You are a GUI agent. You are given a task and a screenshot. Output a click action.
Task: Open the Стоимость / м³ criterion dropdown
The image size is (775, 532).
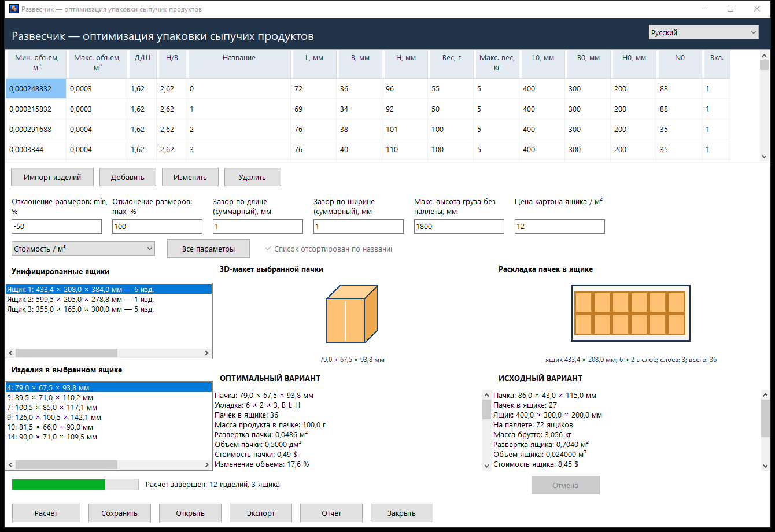pos(83,249)
